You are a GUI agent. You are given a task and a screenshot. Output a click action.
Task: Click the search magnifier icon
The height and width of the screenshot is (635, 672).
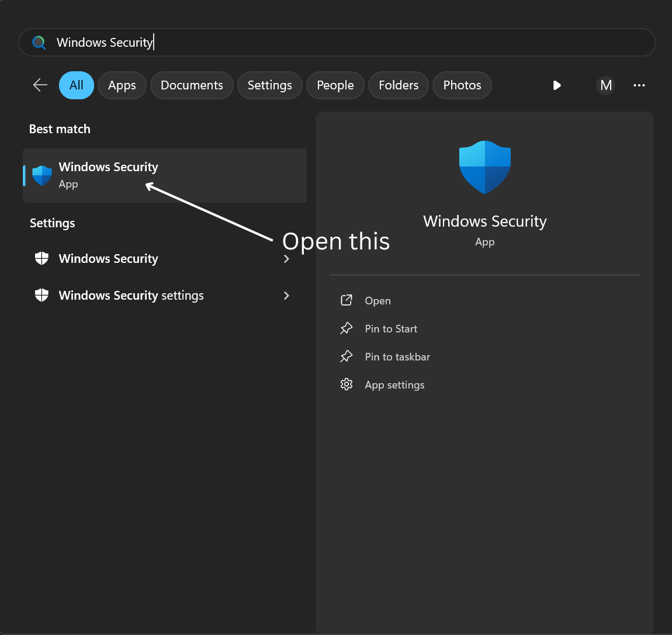click(39, 43)
